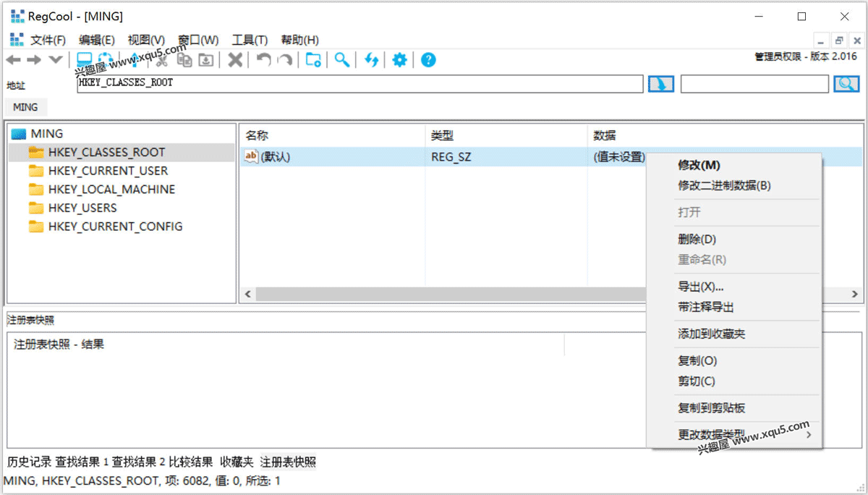
Task: Select the HKEY_CLASSES_ROOT tree node
Action: coord(106,152)
